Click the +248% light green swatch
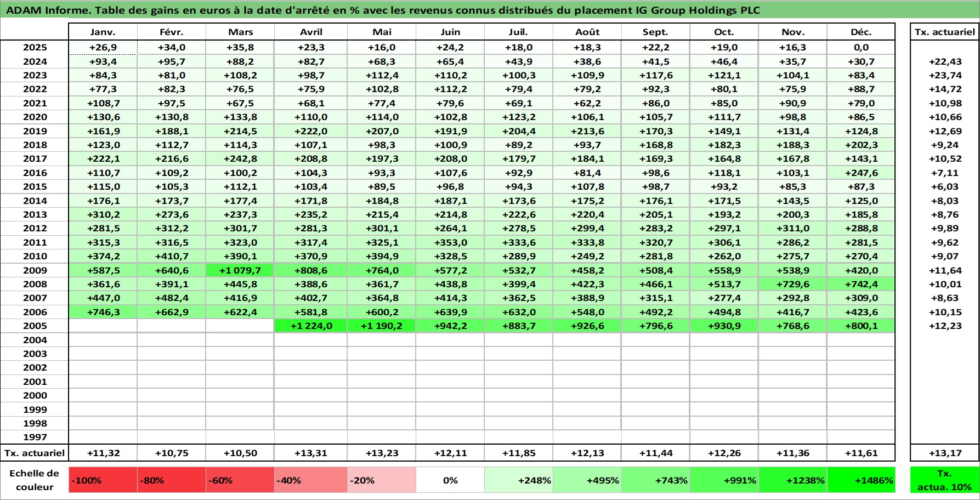980x500 pixels. 519,480
